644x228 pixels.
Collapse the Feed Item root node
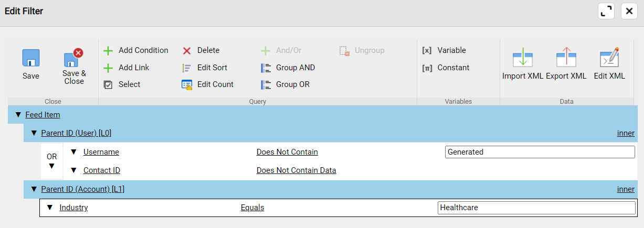point(18,115)
